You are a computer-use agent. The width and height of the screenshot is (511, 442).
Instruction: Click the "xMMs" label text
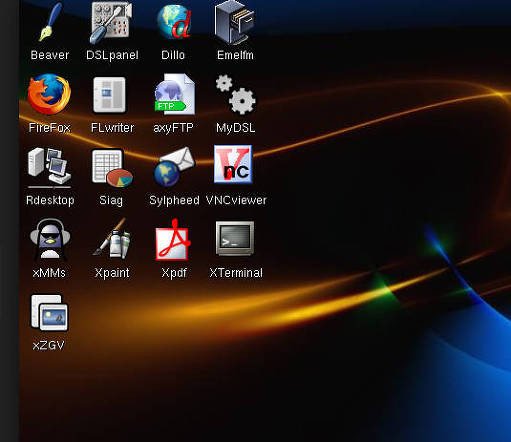(49, 273)
